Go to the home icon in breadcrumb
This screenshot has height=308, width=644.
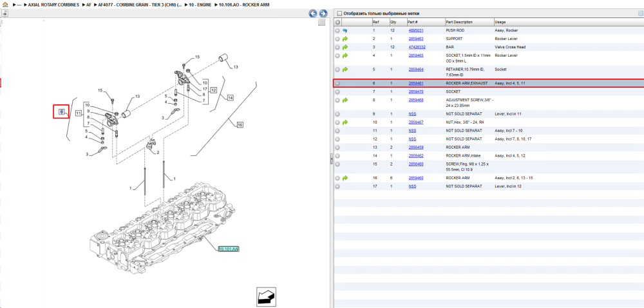tap(5, 5)
